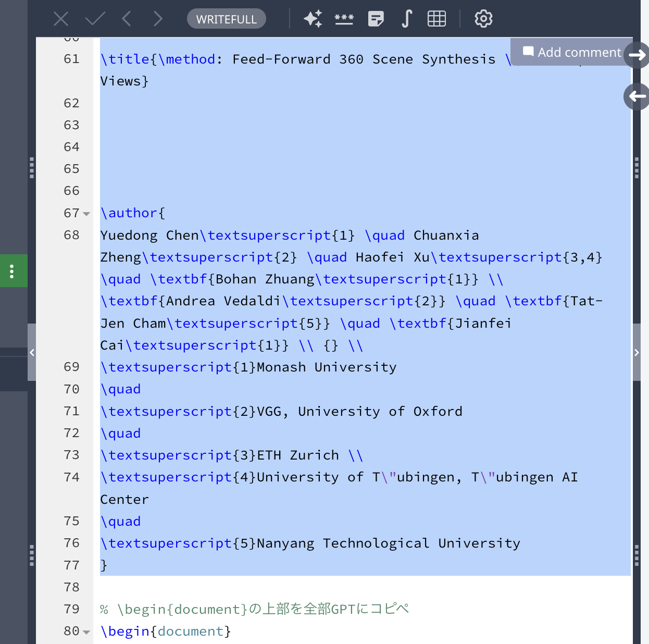The height and width of the screenshot is (644, 649).
Task: Open the note/abstract generator icon
Action: (376, 19)
